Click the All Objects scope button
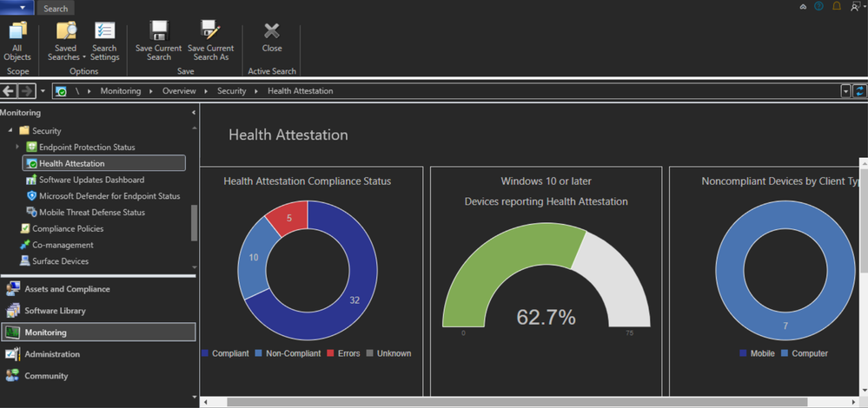 tap(17, 42)
